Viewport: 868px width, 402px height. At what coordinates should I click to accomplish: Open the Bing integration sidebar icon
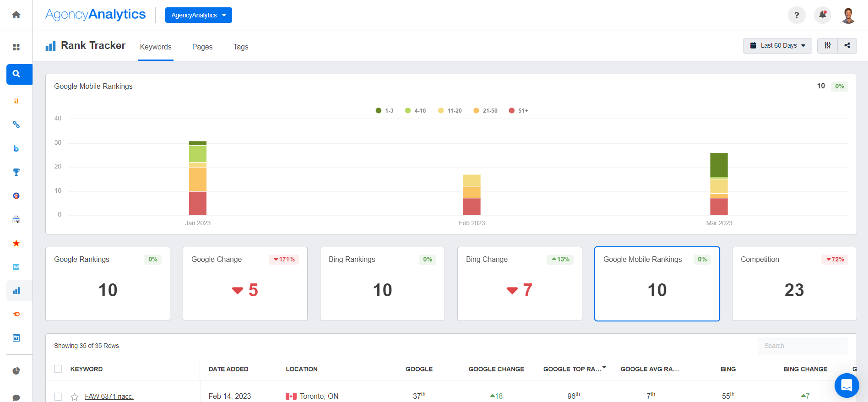[x=16, y=148]
